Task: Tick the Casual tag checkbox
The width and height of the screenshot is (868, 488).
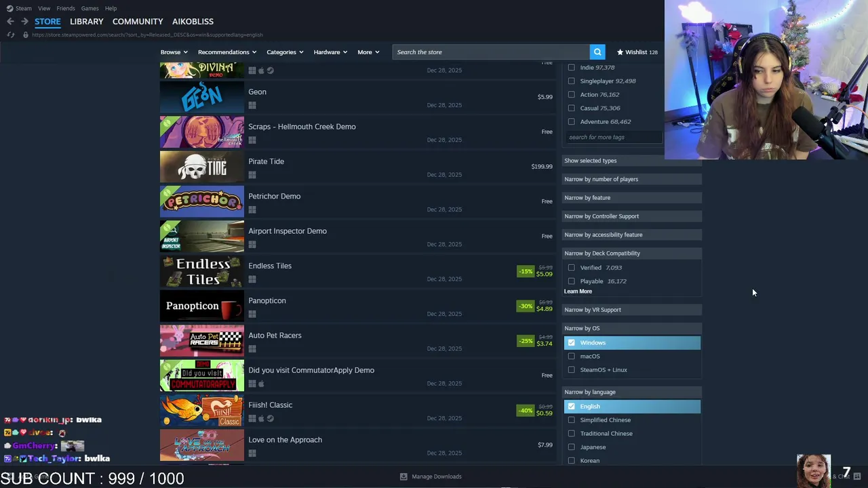Action: click(x=571, y=108)
